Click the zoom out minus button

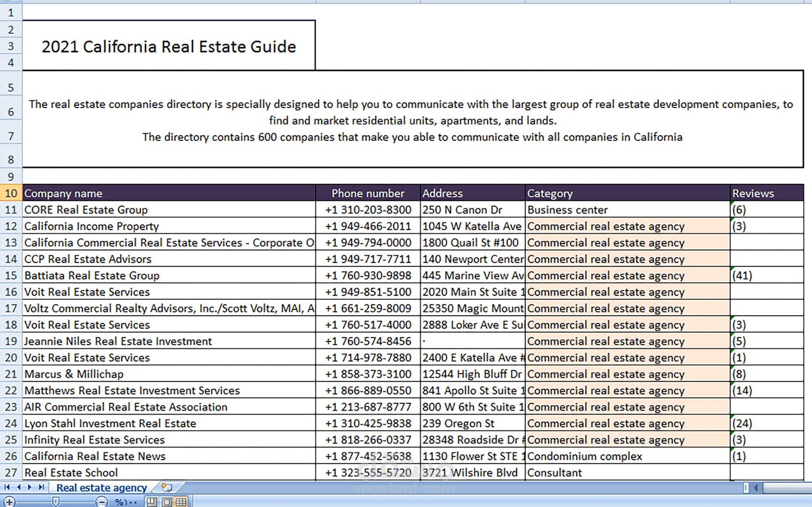tap(101, 502)
